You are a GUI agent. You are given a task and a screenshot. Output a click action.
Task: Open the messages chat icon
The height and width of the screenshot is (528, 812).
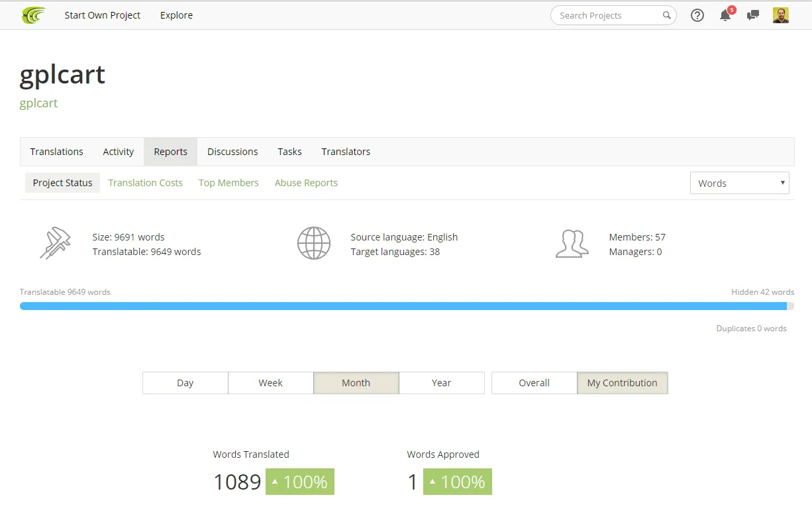pyautogui.click(x=753, y=15)
